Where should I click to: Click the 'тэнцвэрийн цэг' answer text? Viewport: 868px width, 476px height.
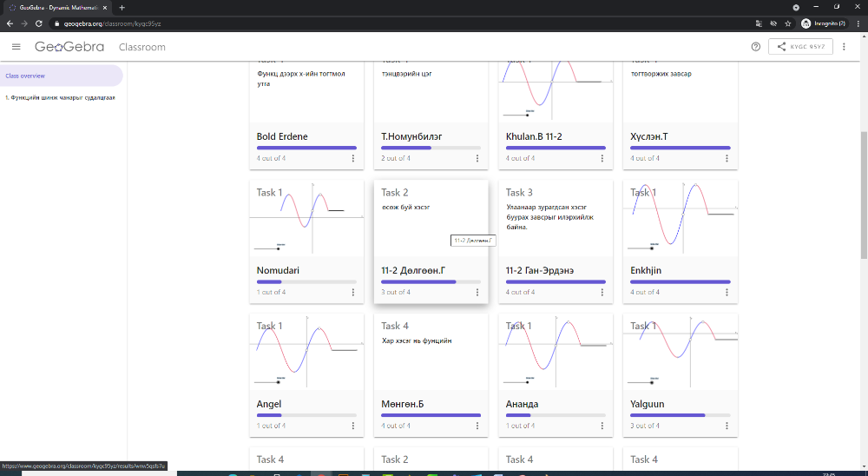[406, 74]
